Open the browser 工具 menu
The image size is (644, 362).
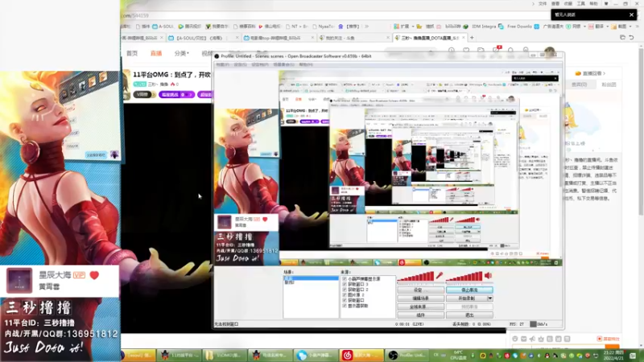[580, 4]
